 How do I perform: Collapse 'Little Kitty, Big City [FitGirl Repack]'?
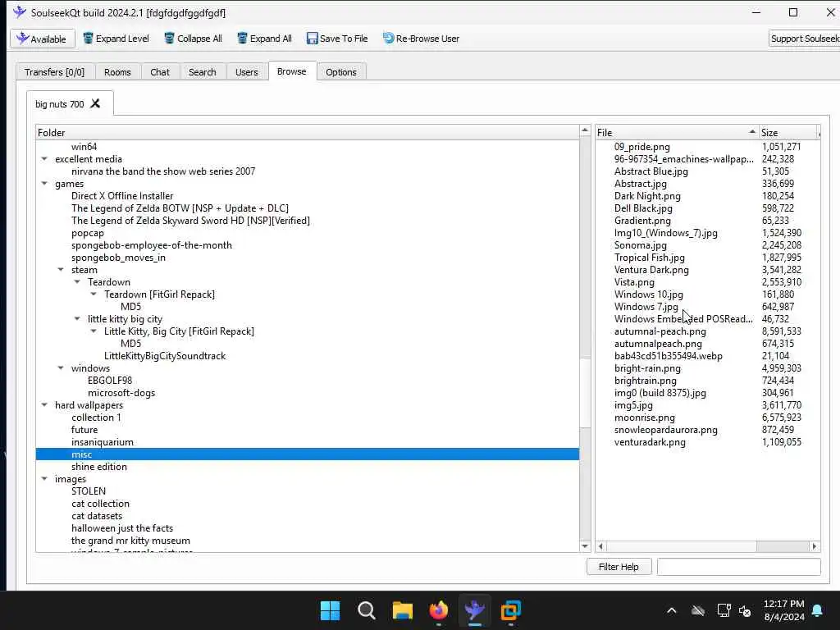click(x=94, y=331)
